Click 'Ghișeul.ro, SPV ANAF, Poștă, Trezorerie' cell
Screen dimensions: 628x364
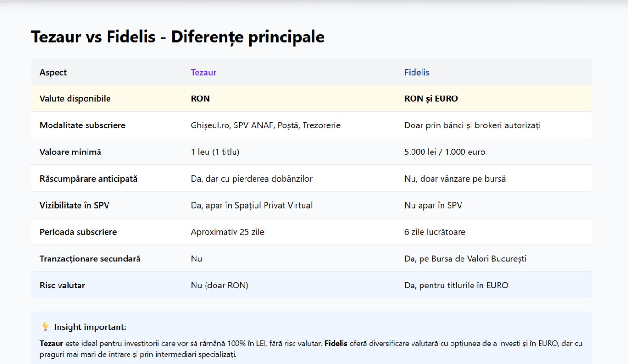coord(265,125)
